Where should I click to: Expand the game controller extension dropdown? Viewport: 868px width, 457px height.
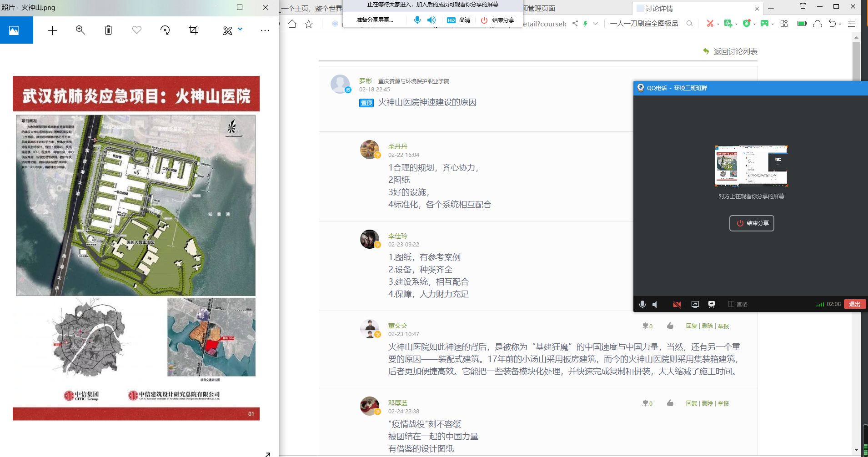pyautogui.click(x=773, y=24)
